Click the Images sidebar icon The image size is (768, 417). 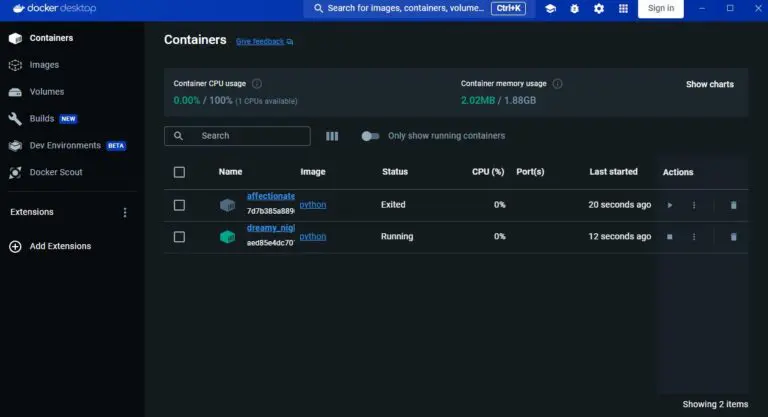[15, 65]
